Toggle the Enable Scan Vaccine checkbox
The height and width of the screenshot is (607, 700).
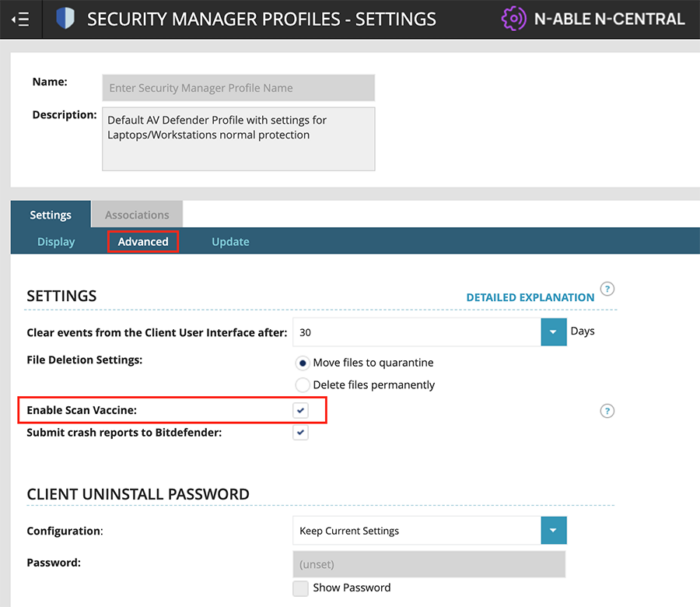click(x=301, y=411)
